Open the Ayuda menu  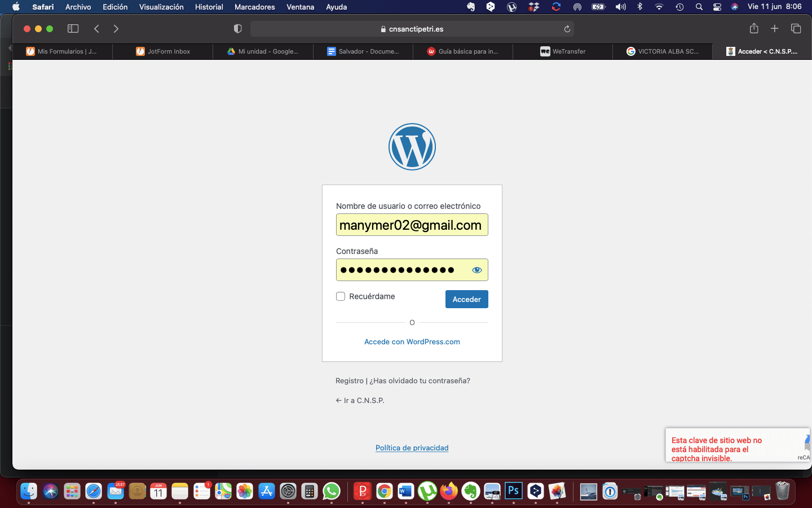[336, 7]
